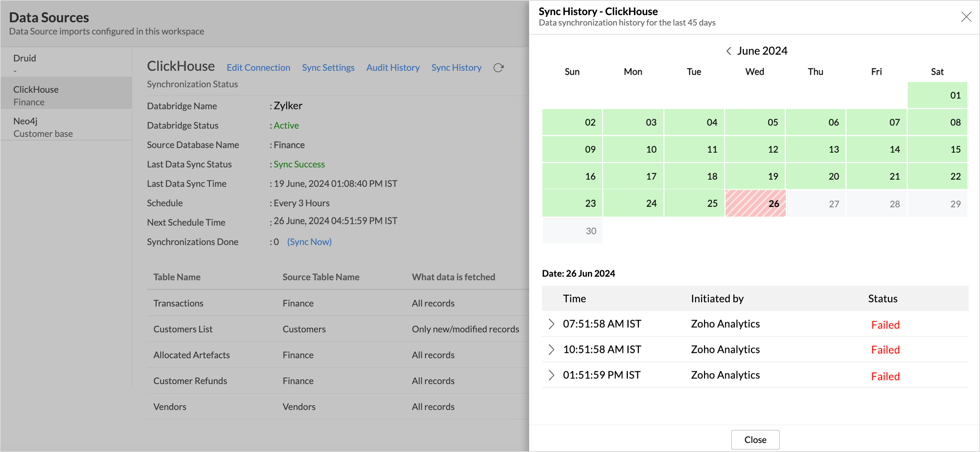Open Sync Settings link

pos(328,68)
